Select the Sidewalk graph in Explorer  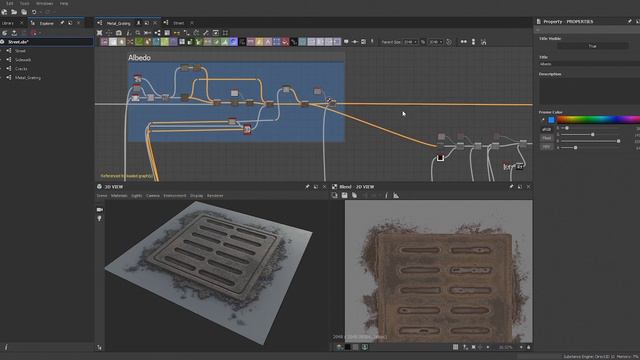[23, 60]
